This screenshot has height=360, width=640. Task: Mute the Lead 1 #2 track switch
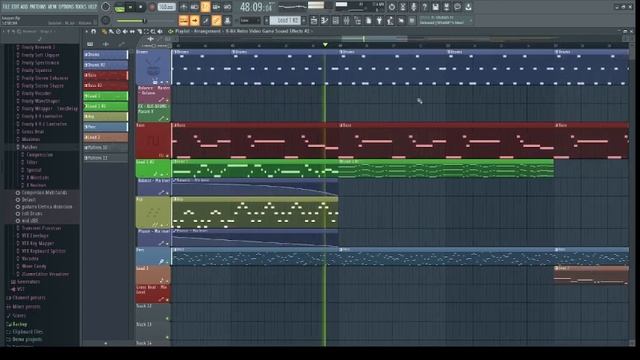click(167, 174)
